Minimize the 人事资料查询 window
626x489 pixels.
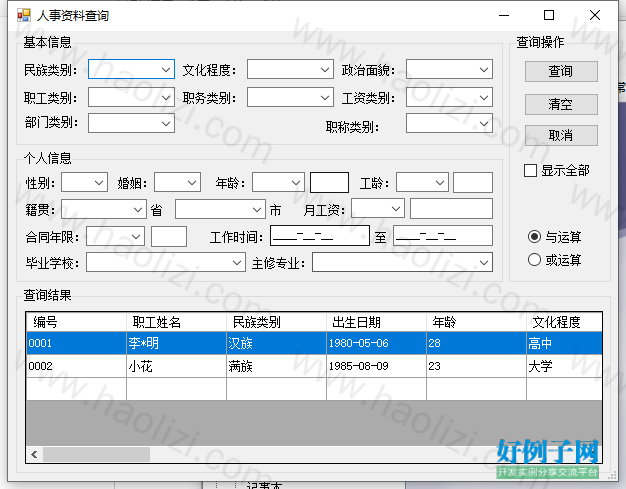pos(504,15)
